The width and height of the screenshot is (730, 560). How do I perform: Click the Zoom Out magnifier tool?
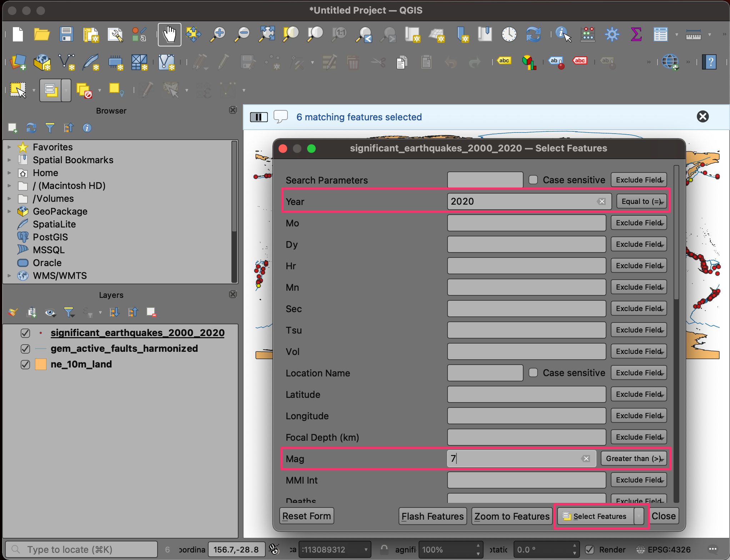coord(242,35)
